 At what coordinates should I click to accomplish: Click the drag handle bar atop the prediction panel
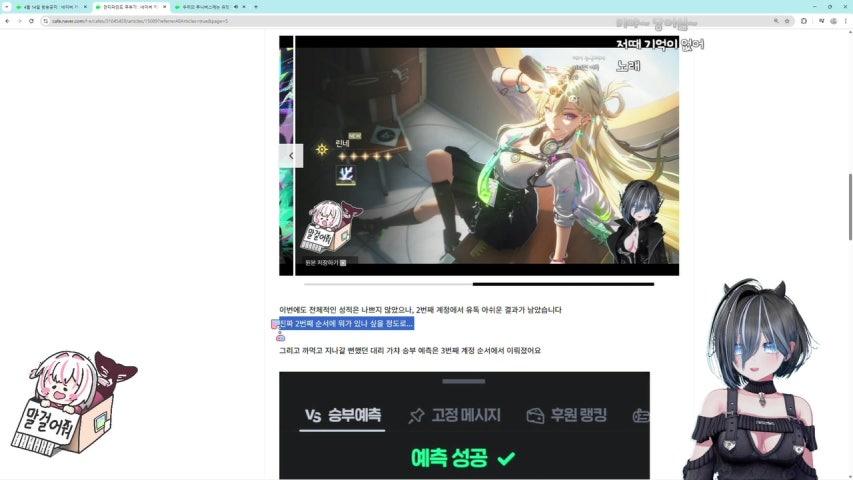pos(463,381)
